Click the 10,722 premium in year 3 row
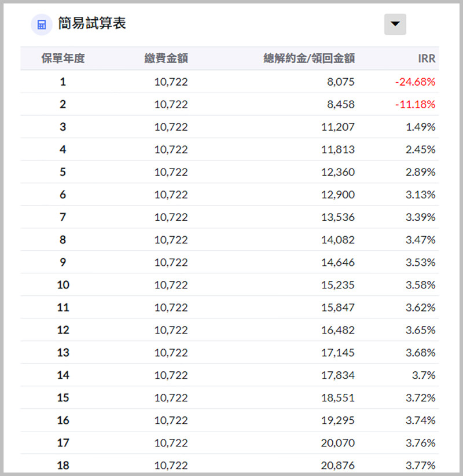This screenshot has width=463, height=476. click(x=171, y=127)
